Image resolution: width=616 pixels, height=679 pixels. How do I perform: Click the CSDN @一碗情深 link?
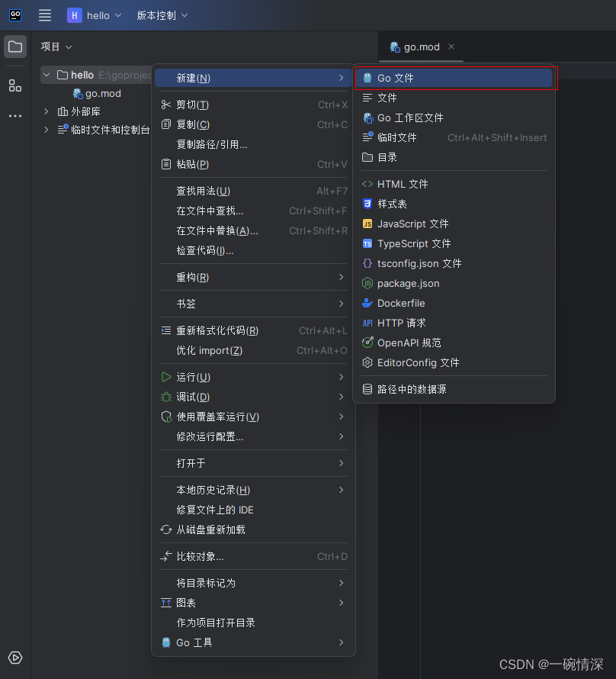(x=551, y=665)
